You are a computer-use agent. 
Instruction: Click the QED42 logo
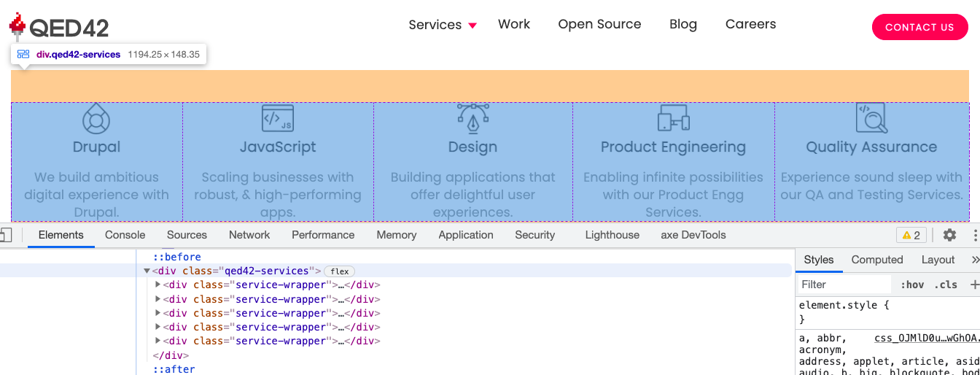point(59,27)
